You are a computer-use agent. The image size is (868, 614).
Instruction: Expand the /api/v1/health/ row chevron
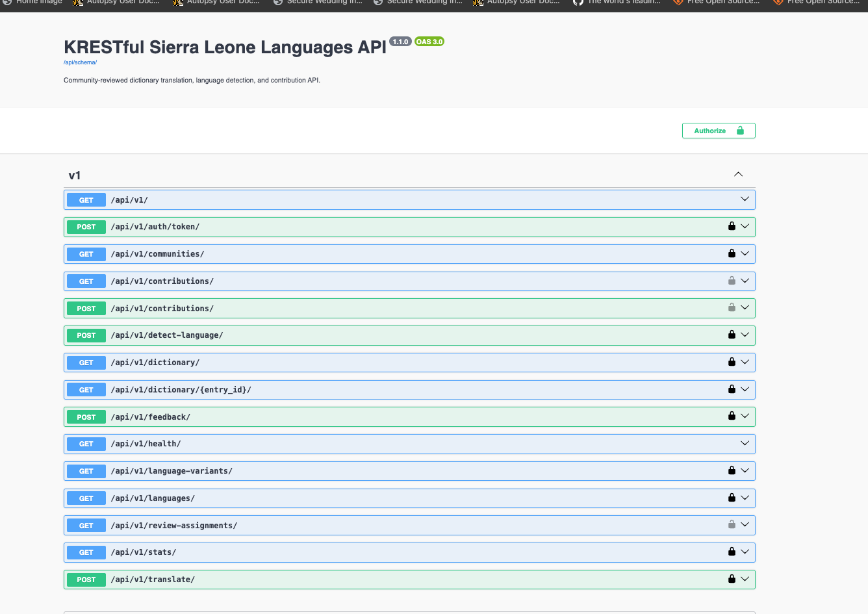(x=745, y=443)
